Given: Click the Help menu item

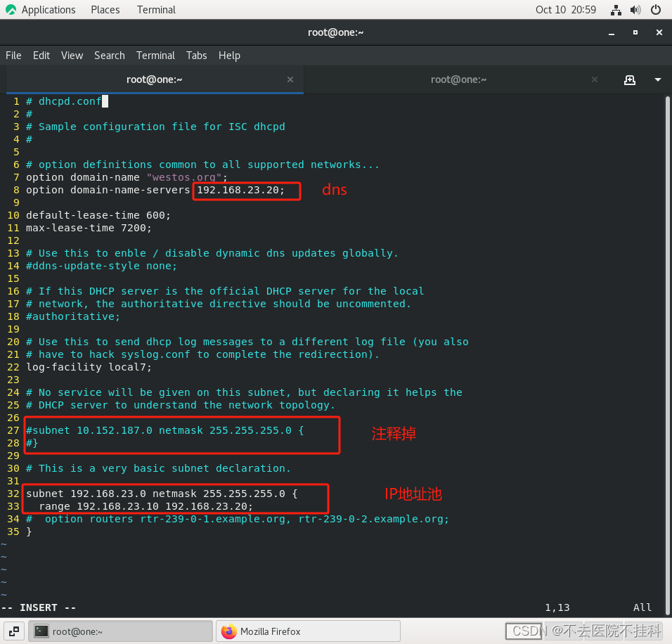Looking at the screenshot, I should click(229, 56).
